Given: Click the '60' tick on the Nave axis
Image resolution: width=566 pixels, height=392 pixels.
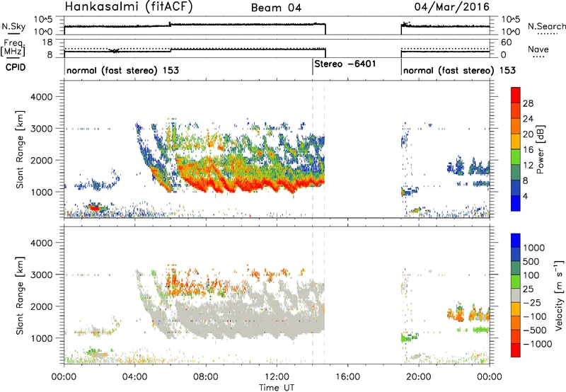Looking at the screenshot, I should (507, 42).
